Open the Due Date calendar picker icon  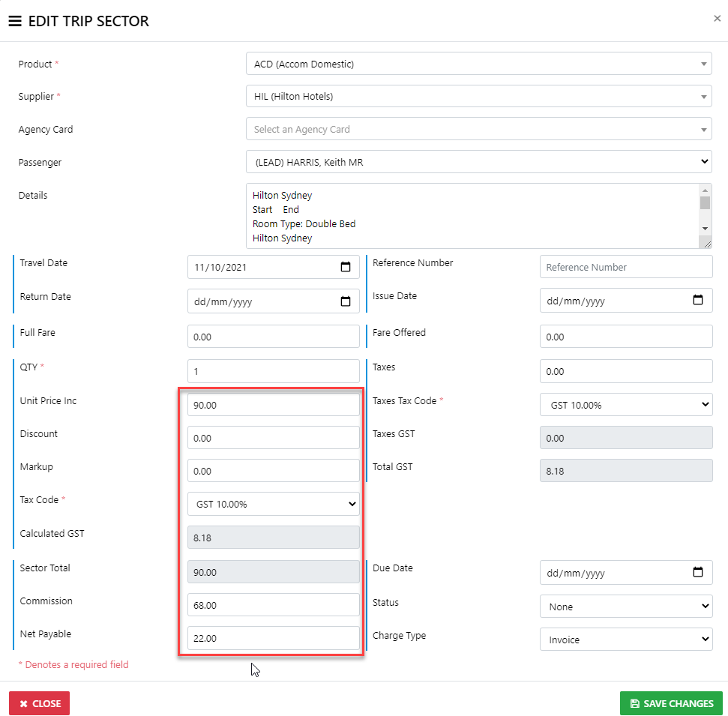(x=698, y=572)
